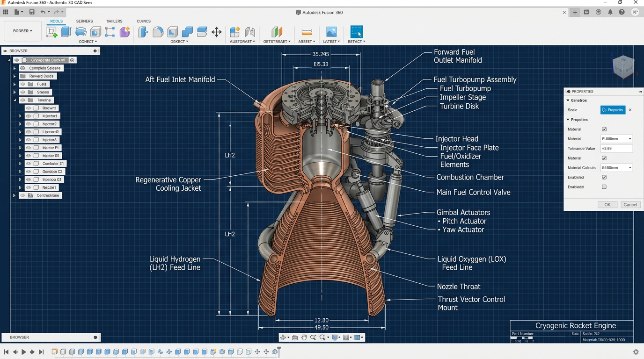This screenshot has height=359, width=644.
Task: Select the Zoom magnifier icon
Action: pyautogui.click(x=313, y=337)
